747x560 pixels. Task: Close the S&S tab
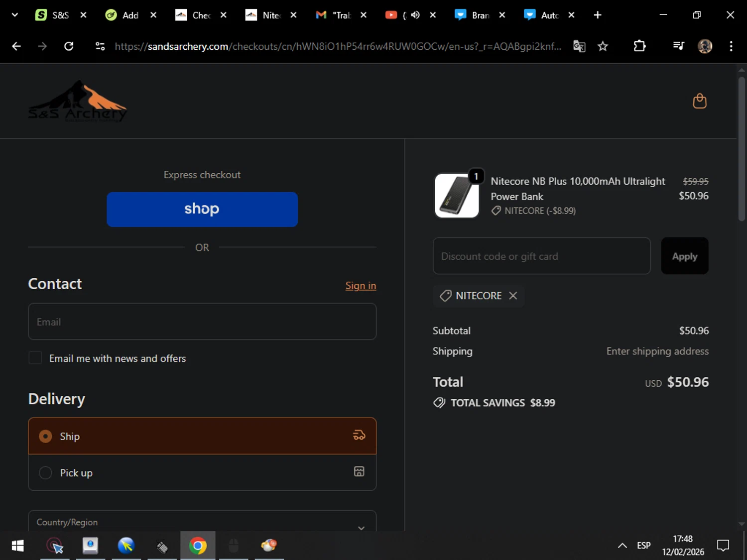tap(83, 15)
